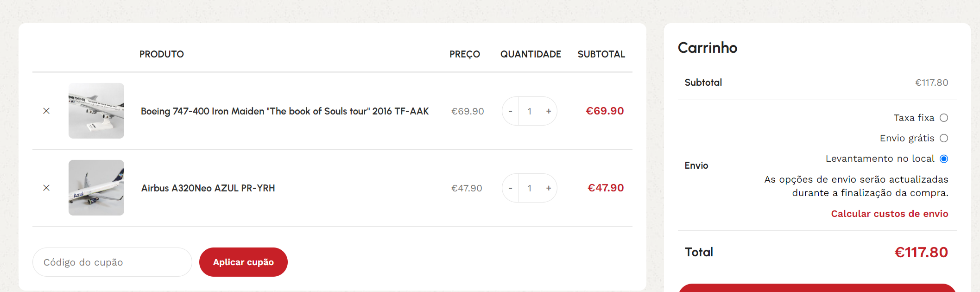The width and height of the screenshot is (980, 292).
Task: Increase quantity of Airbus A320Neo item
Action: coord(549,188)
